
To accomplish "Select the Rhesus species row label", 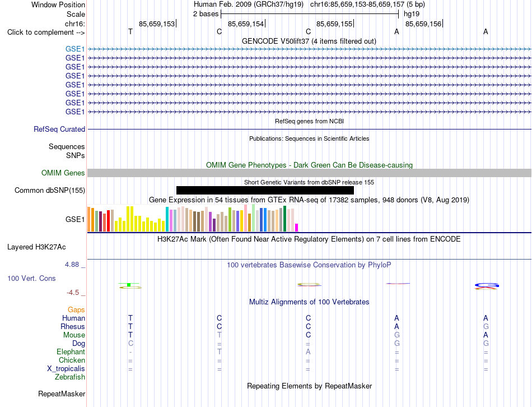I will point(73,326).
